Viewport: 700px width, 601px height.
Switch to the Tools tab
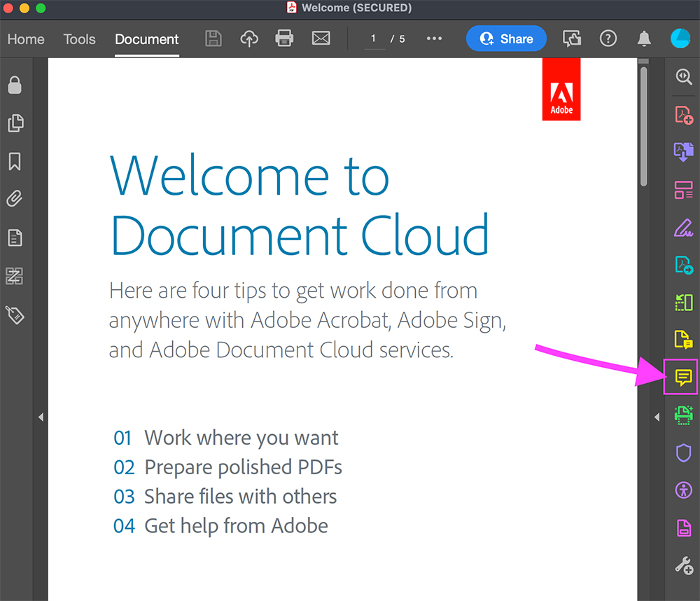pyautogui.click(x=79, y=39)
